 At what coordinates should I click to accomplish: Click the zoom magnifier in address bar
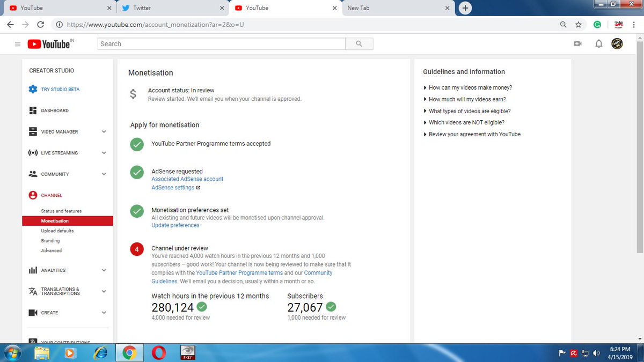pos(563,25)
